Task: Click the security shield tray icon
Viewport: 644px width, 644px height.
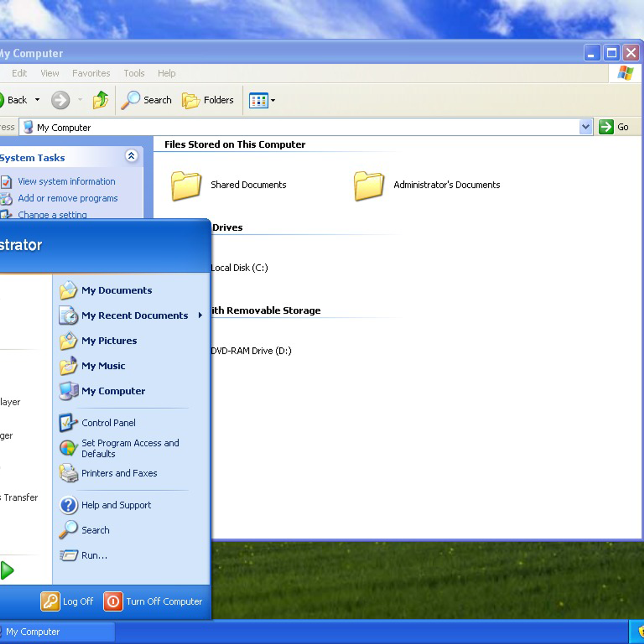Action: (641, 631)
